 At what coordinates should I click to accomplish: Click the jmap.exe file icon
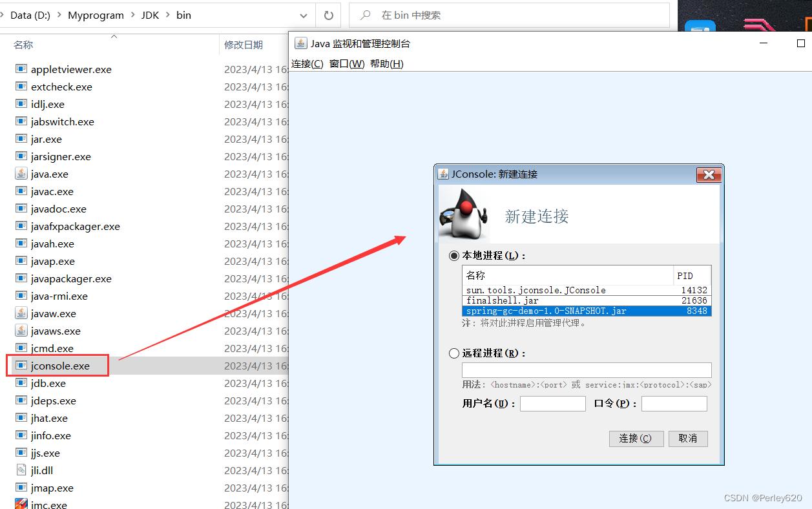(21, 487)
